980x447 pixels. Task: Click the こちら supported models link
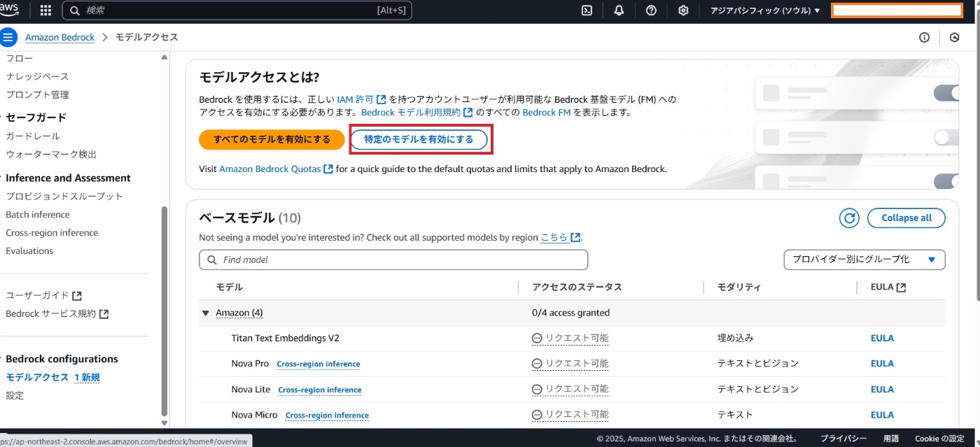(554, 238)
